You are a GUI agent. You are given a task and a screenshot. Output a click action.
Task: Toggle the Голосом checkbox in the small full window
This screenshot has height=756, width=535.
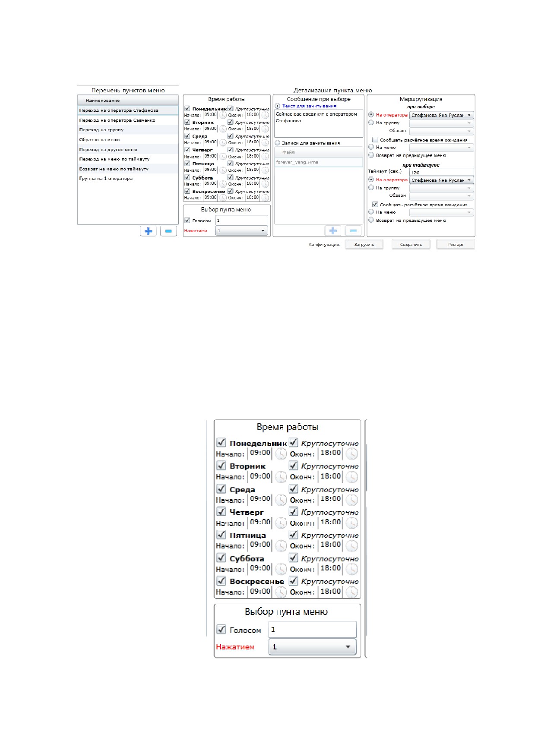(x=187, y=220)
